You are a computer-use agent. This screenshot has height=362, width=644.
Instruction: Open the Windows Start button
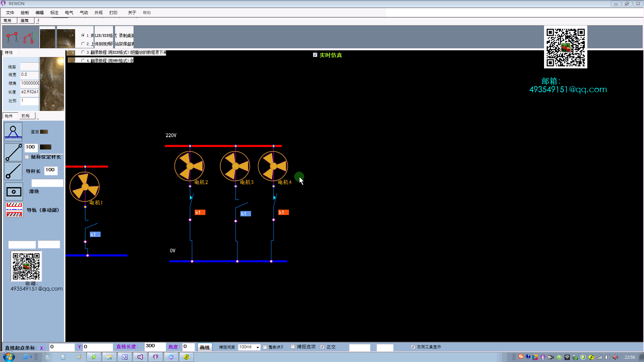9,357
